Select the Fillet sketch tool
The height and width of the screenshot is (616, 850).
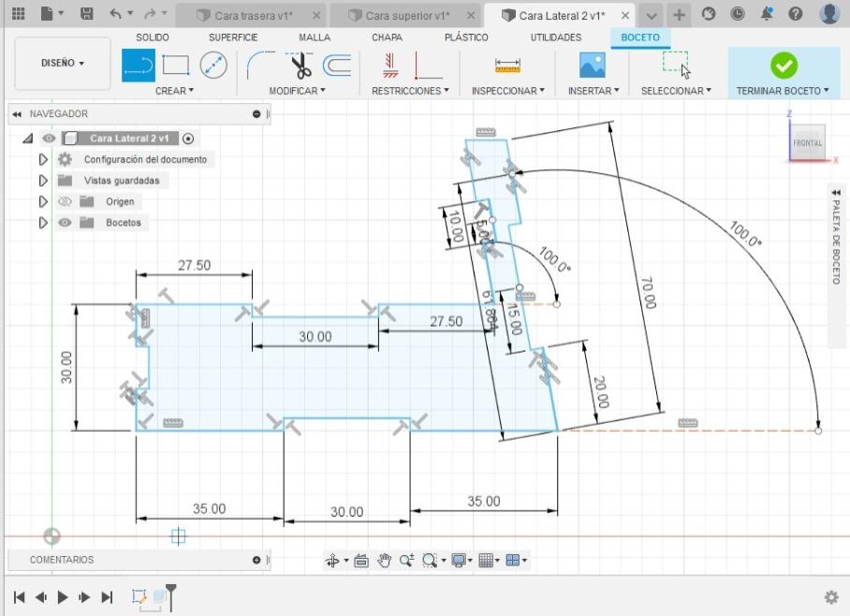tap(260, 66)
